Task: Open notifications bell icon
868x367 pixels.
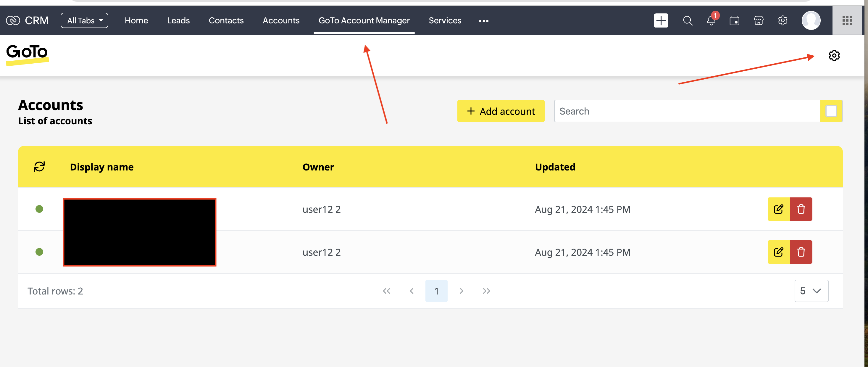Action: tap(711, 20)
